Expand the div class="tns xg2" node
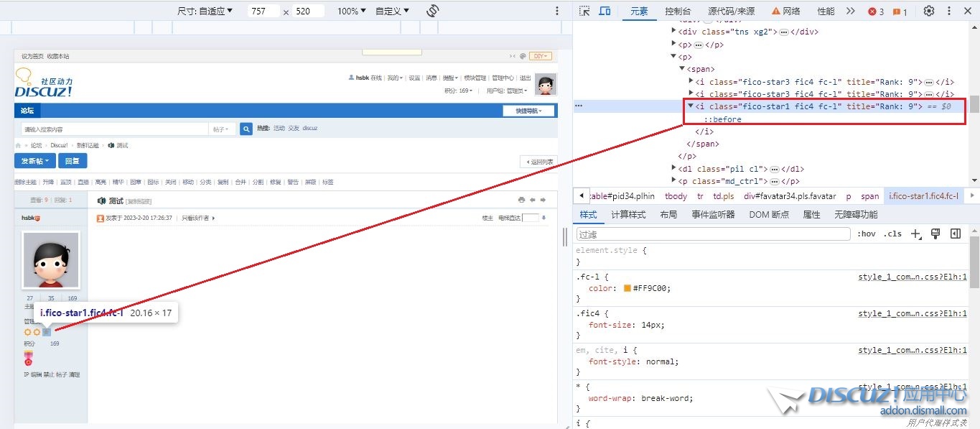Screen dimensions: 980x429 click(x=673, y=32)
